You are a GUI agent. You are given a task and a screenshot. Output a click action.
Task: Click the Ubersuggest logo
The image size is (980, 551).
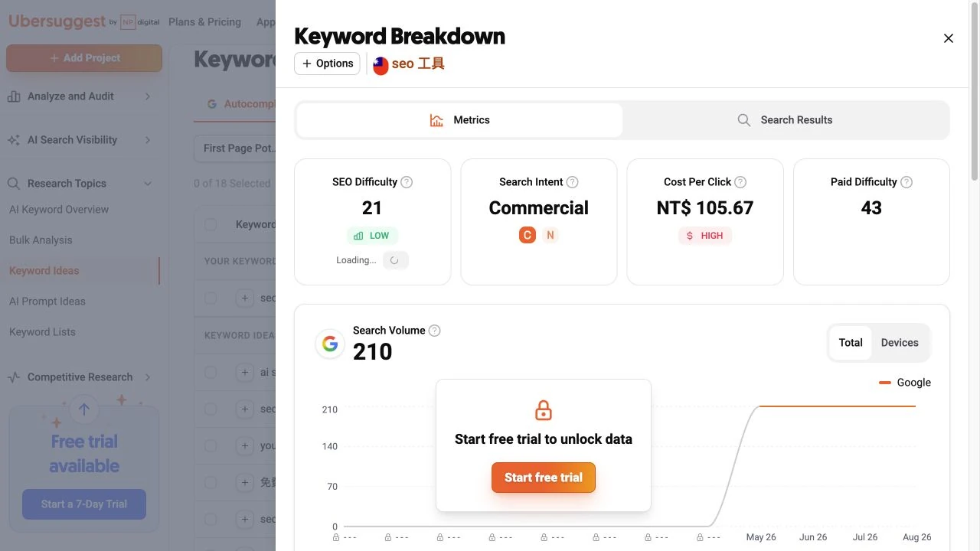pos(57,21)
